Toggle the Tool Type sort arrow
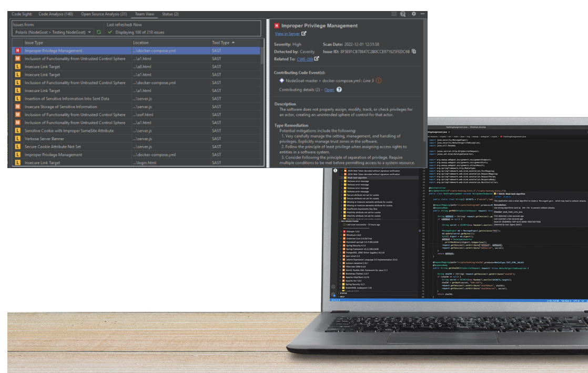Image resolution: width=588 pixels, height=373 pixels. tap(233, 43)
